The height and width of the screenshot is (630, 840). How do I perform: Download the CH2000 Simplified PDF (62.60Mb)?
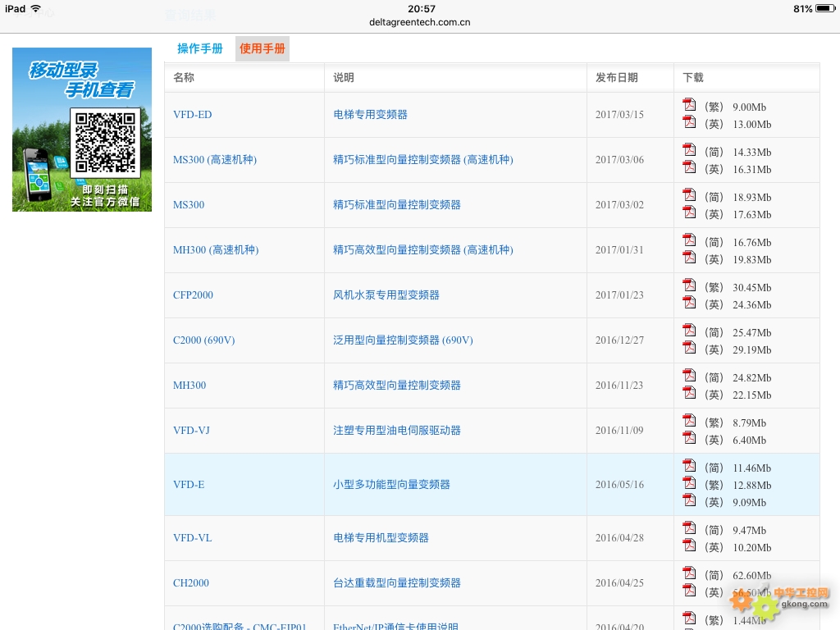click(x=689, y=573)
